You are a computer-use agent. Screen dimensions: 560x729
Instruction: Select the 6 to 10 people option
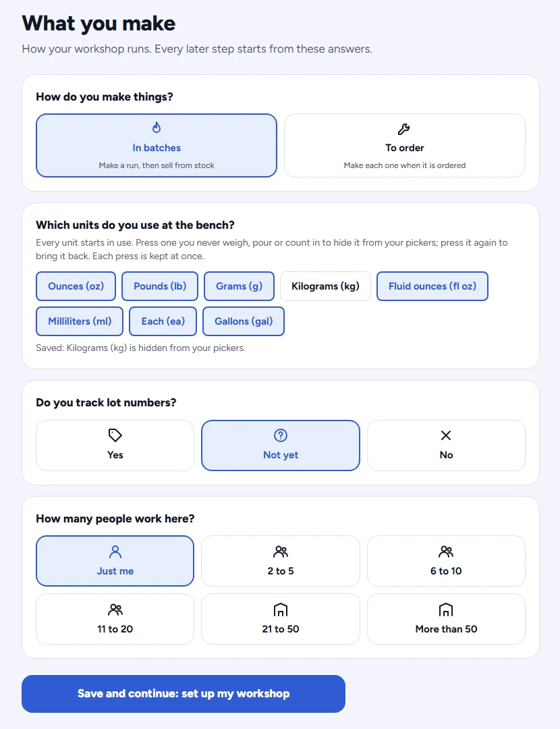click(446, 561)
